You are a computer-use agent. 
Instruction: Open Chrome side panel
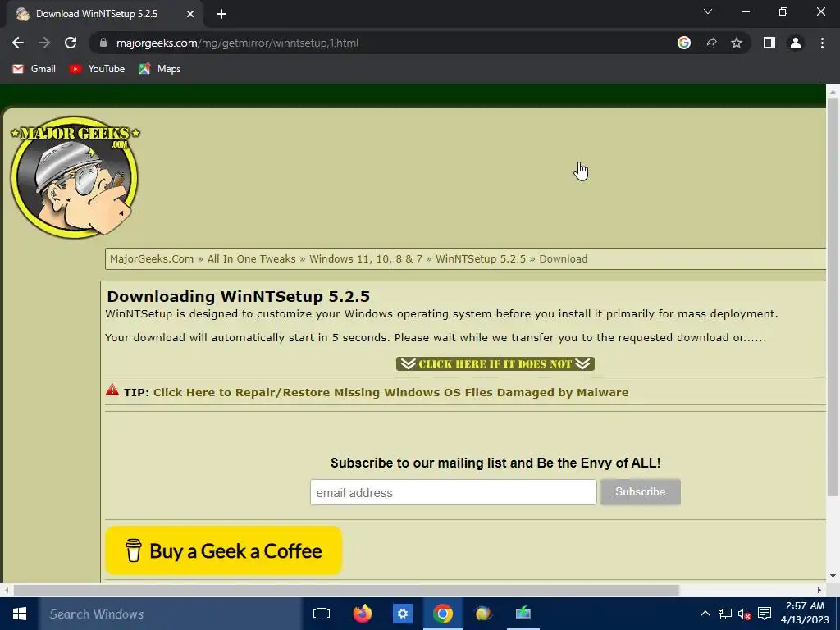[x=769, y=43]
